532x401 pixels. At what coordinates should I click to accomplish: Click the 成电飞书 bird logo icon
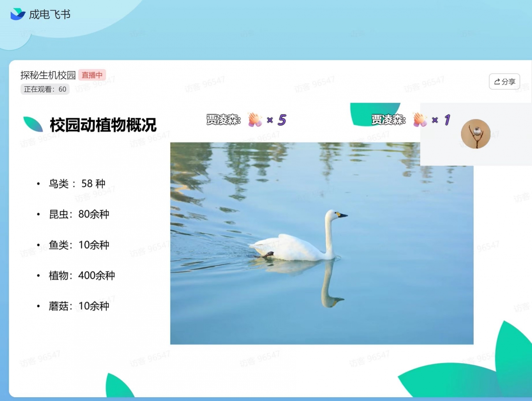click(17, 14)
